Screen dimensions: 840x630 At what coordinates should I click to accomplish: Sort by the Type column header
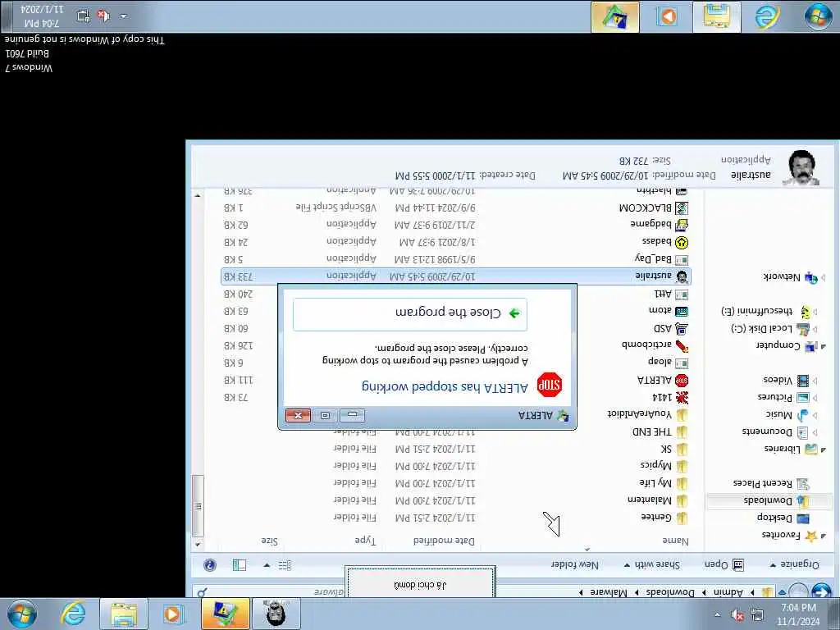(365, 541)
